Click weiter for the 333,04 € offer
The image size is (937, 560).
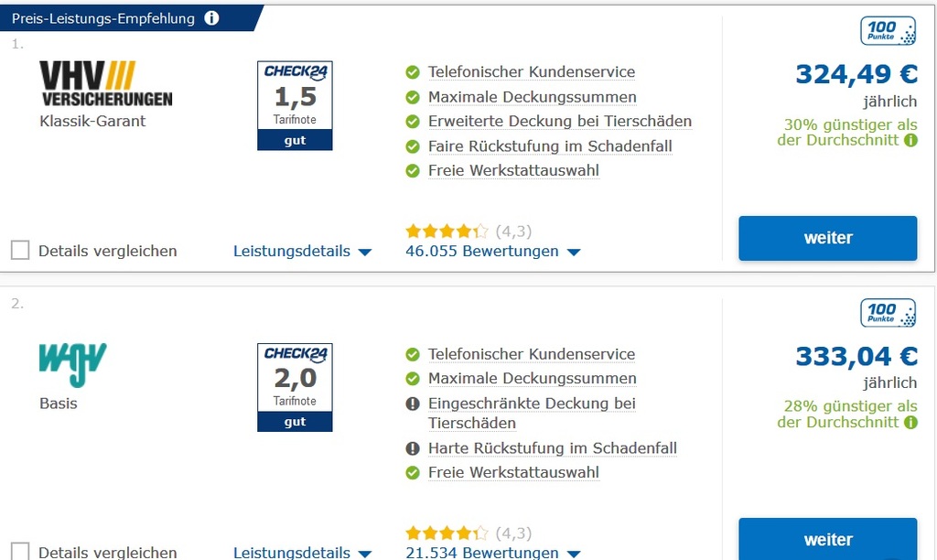[827, 539]
